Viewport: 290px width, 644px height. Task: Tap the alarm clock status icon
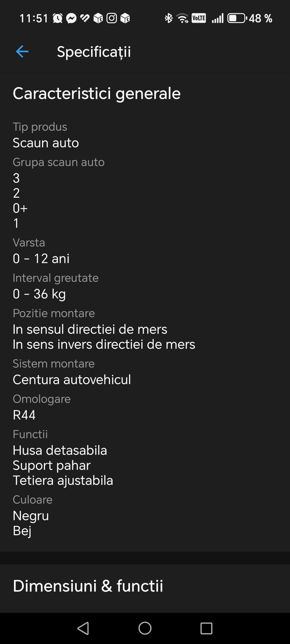[57, 18]
